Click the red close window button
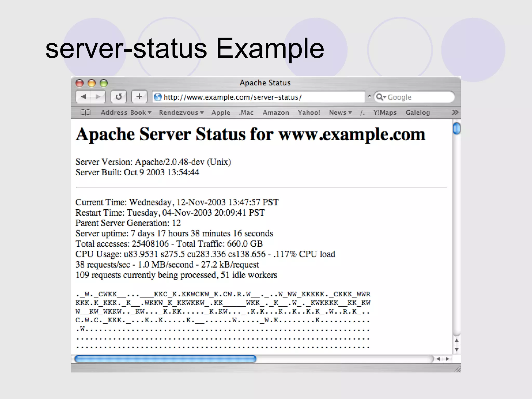This screenshot has height=399, width=532. point(79,83)
